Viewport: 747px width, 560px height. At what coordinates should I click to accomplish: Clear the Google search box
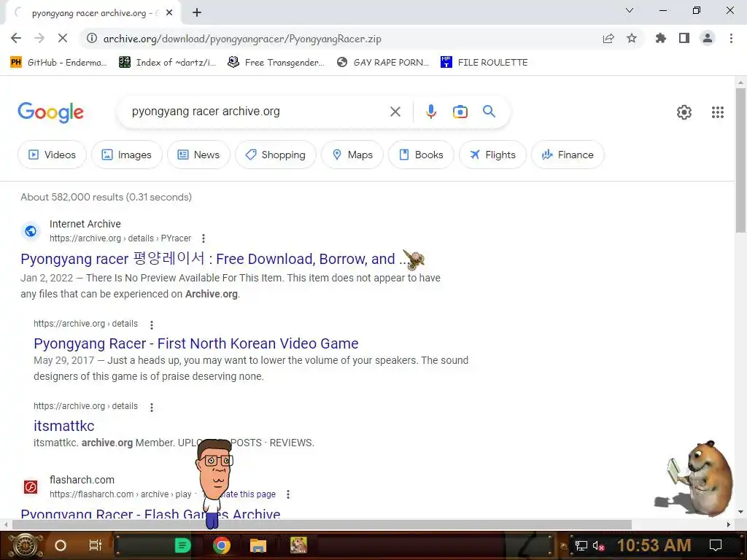pyautogui.click(x=395, y=112)
